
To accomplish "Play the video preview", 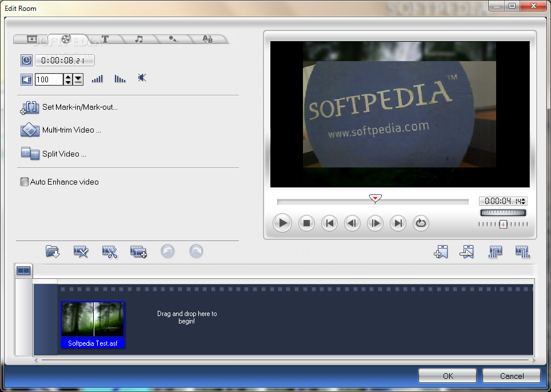I will (x=282, y=223).
